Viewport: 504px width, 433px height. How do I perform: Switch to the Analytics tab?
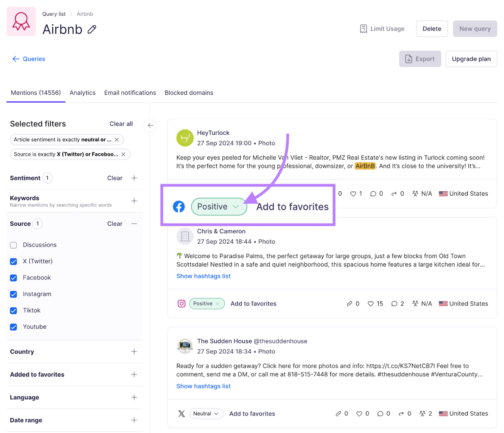[82, 93]
